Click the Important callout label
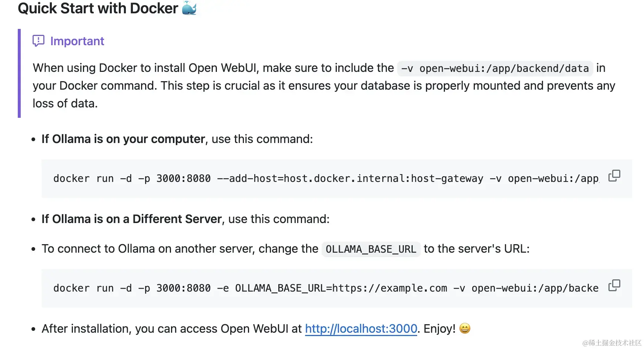The height and width of the screenshot is (349, 644). pos(77,41)
